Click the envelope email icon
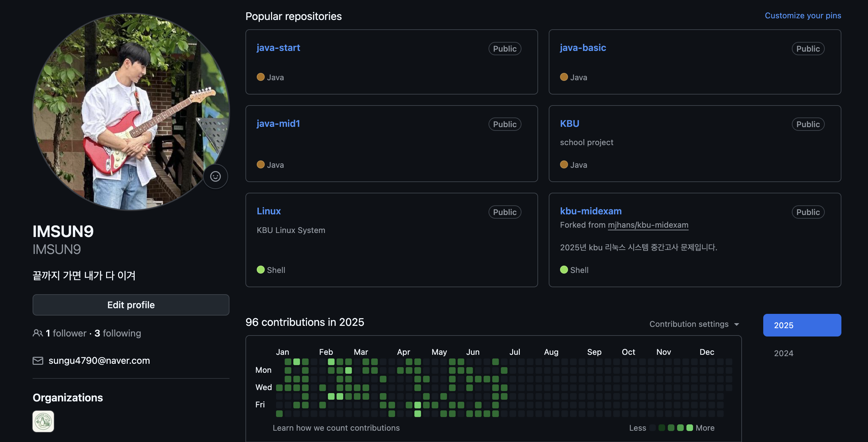The width and height of the screenshot is (868, 442). (38, 361)
